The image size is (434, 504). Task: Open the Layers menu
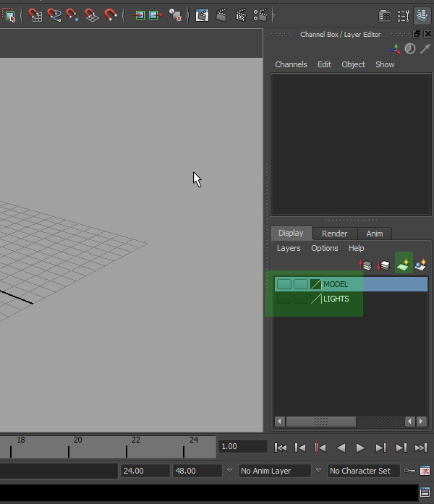[x=289, y=248]
